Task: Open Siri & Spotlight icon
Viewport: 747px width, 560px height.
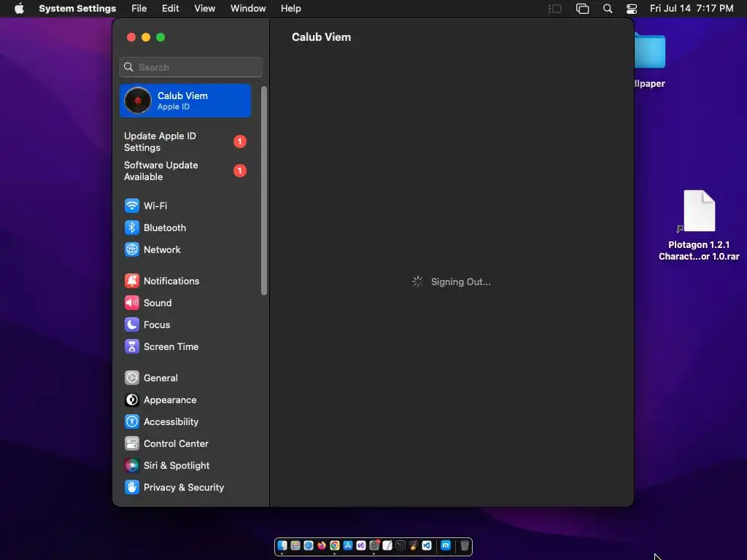Action: point(132,466)
